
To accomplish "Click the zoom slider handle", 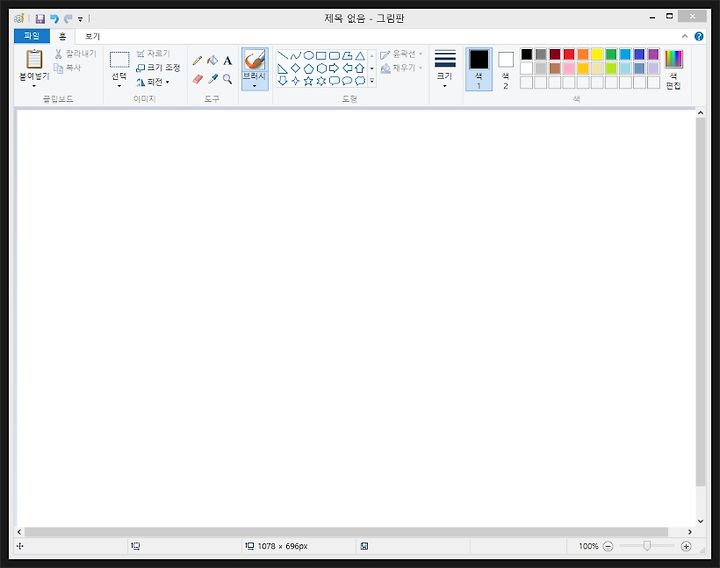I will pyautogui.click(x=647, y=546).
